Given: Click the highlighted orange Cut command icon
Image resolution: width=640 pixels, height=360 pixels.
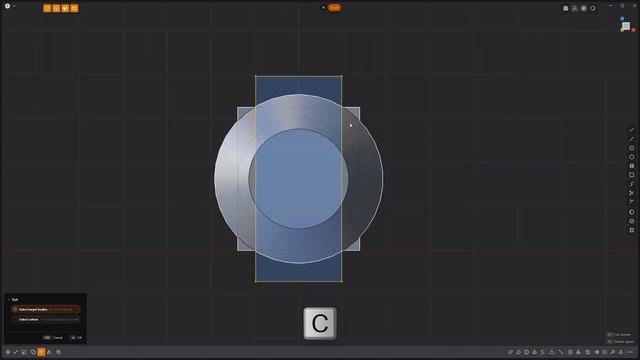Looking at the screenshot, I should pos(41,352).
